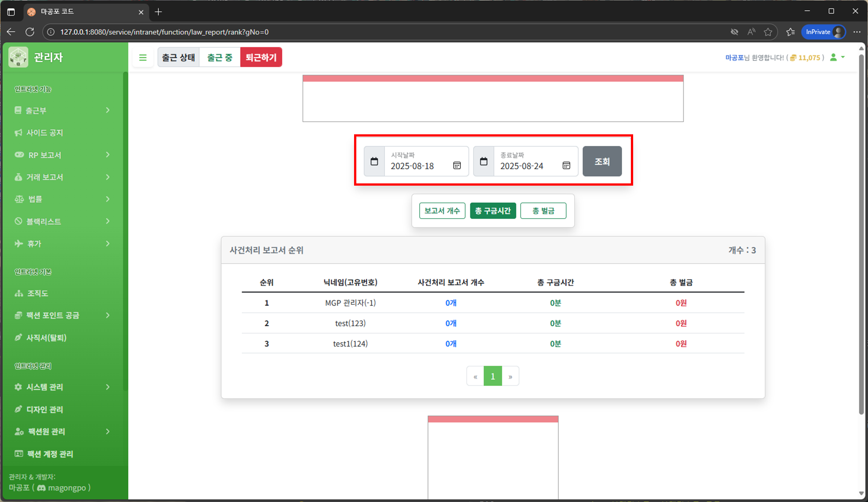The height and width of the screenshot is (502, 868).
Task: Click the 시스템 관리 gear icon
Action: click(18, 387)
